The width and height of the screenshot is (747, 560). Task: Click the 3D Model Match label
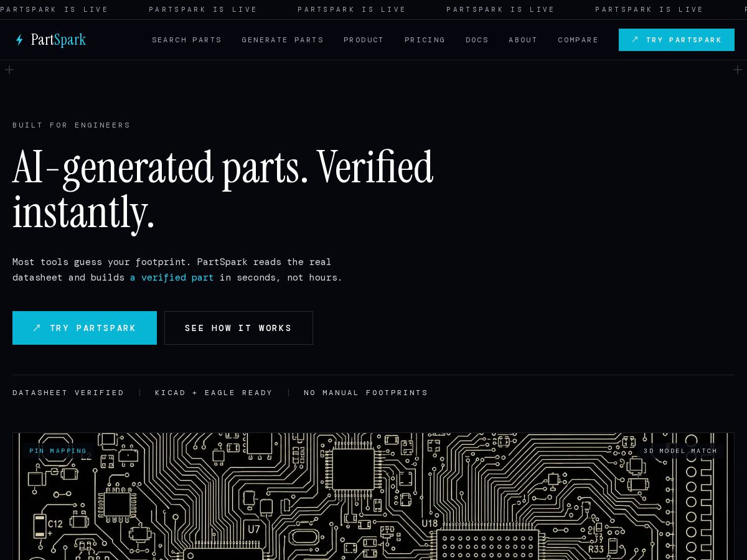pyautogui.click(x=680, y=450)
